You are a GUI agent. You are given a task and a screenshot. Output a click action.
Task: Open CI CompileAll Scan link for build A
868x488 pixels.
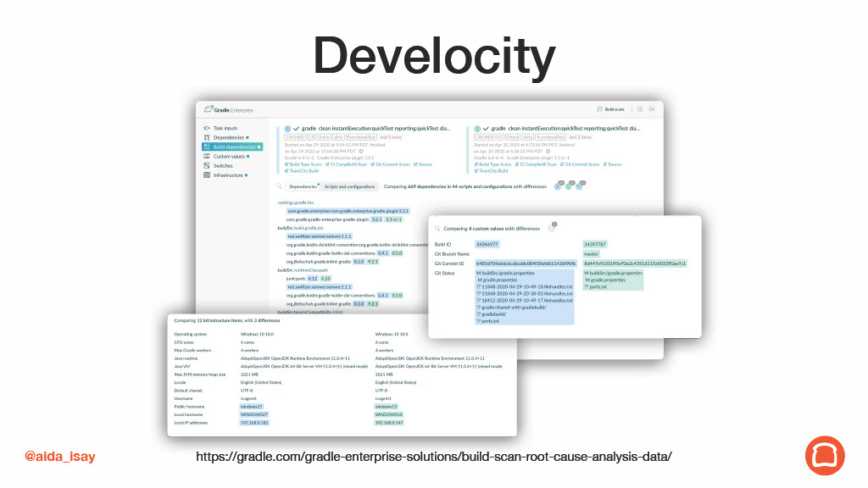point(346,164)
